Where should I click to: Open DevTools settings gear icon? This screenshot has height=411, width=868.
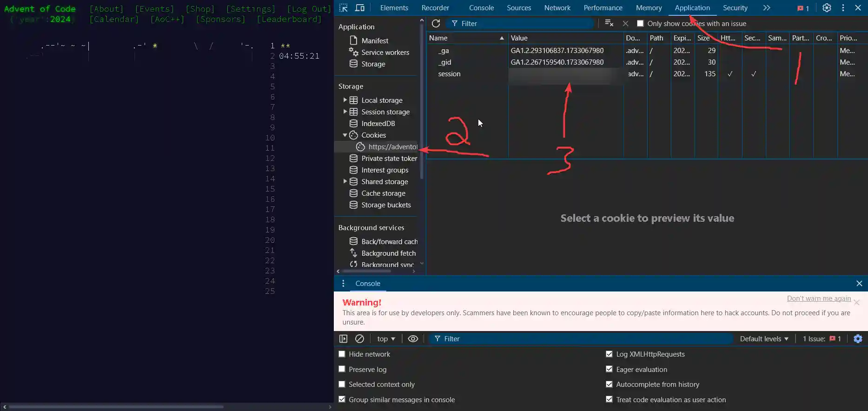827,8
